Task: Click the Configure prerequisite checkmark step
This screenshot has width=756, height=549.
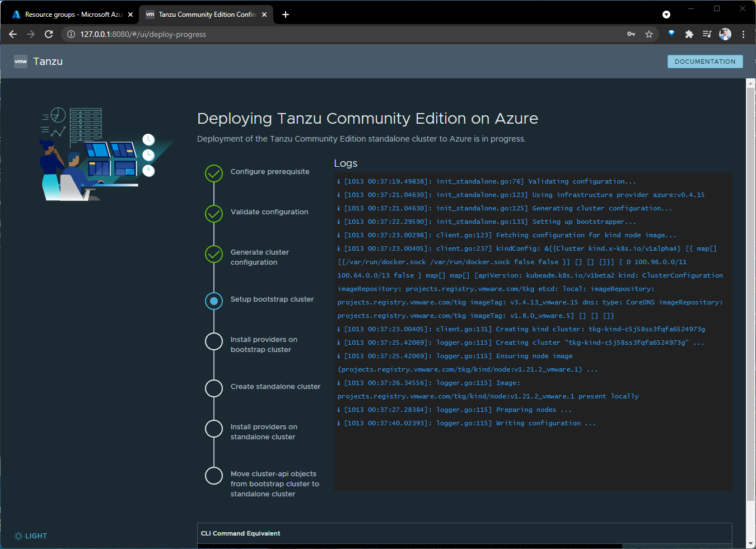Action: pos(214,173)
